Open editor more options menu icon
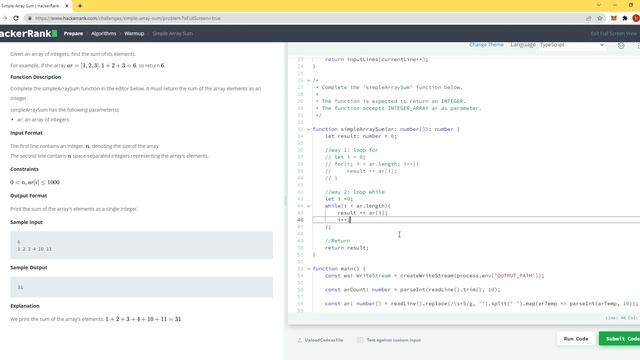 tap(638, 45)
